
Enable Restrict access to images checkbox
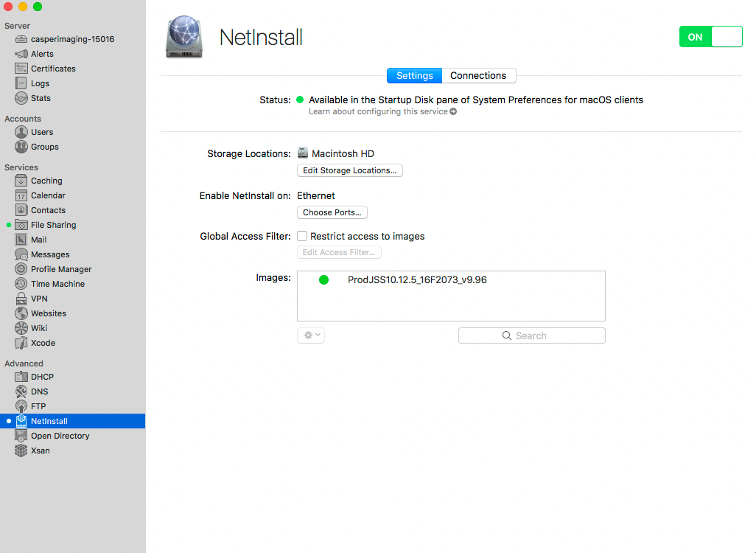(x=302, y=236)
